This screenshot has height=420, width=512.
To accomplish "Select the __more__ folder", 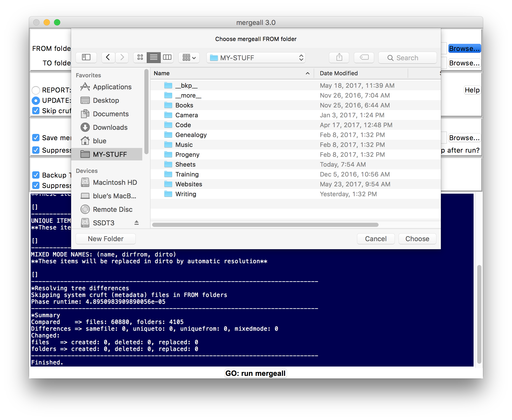I will coord(295,95).
